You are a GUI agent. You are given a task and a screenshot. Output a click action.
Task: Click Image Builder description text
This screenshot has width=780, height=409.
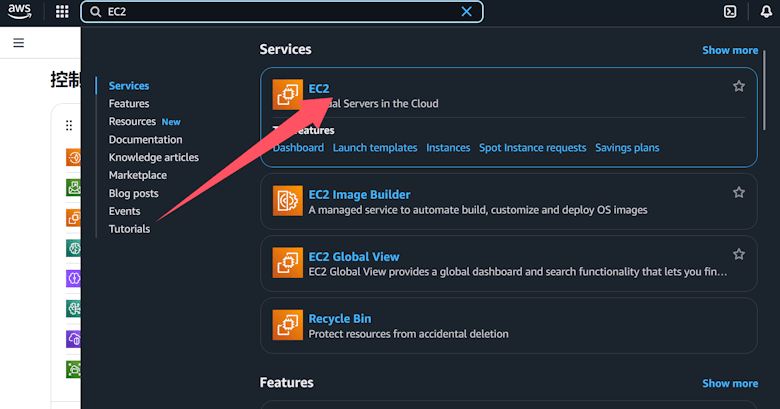(x=478, y=210)
